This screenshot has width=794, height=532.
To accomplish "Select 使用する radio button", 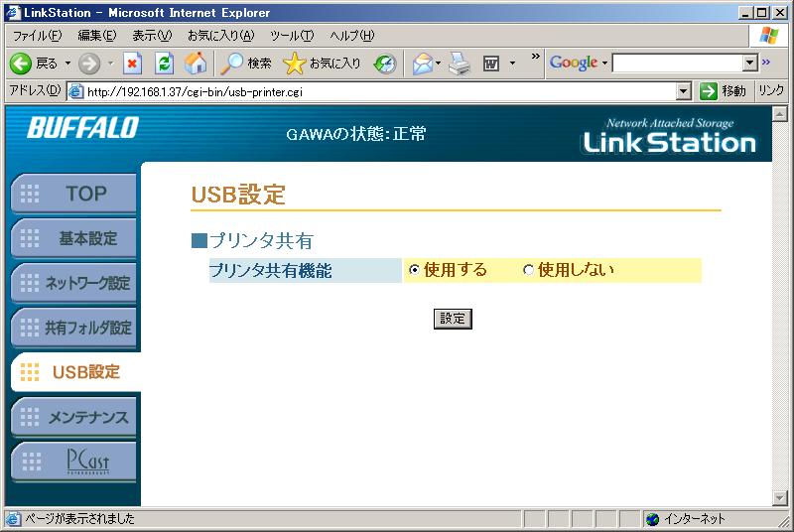I will point(414,270).
